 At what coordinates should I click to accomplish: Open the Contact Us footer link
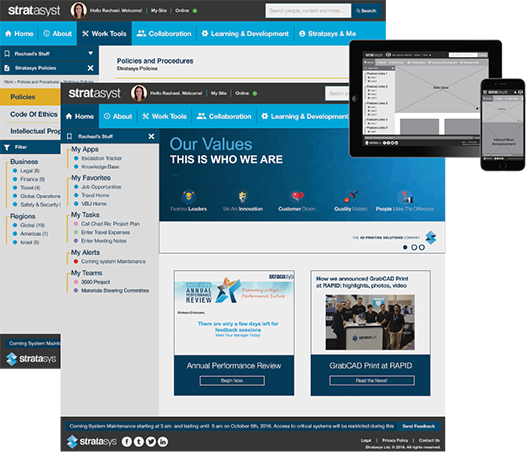pyautogui.click(x=429, y=440)
